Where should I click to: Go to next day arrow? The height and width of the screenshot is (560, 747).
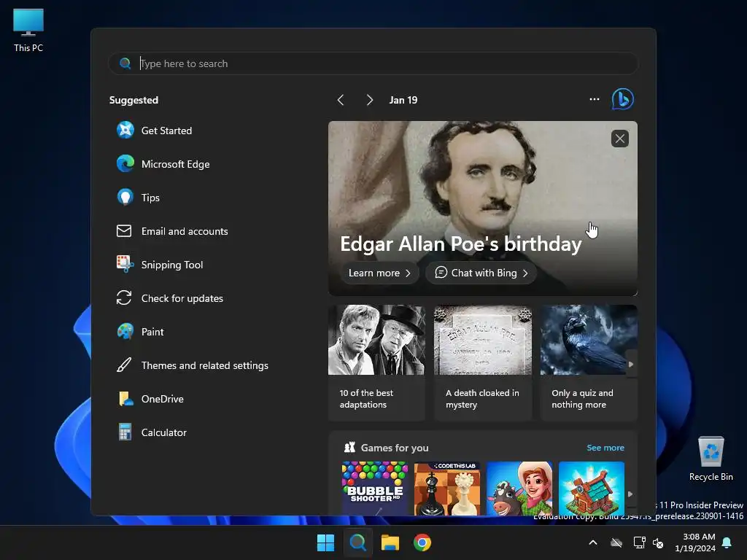point(369,100)
